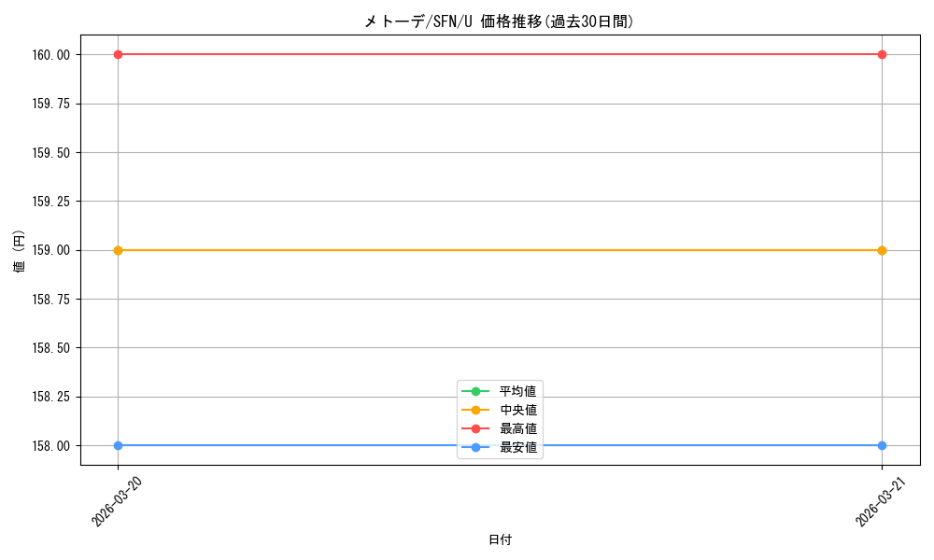The image size is (934, 560).
Task: Click the blue data point on 2026-03-21
Action: tap(882, 445)
